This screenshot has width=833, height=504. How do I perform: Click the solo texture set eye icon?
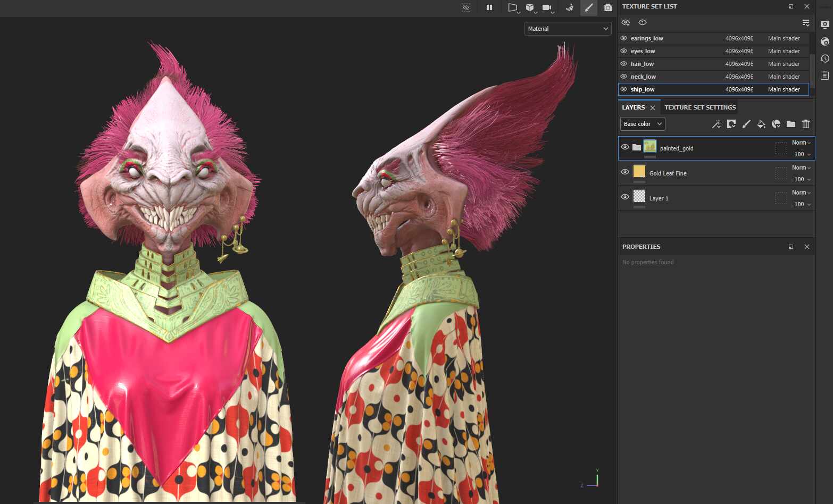click(x=643, y=22)
